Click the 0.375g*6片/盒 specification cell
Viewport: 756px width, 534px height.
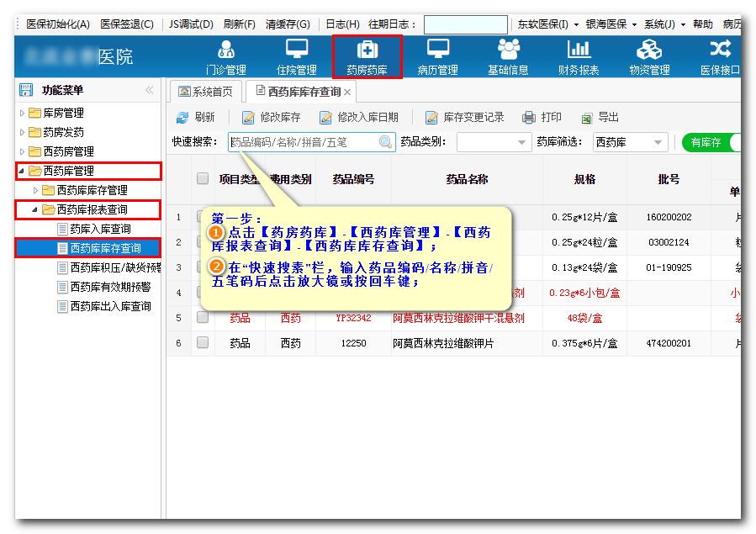[584, 343]
